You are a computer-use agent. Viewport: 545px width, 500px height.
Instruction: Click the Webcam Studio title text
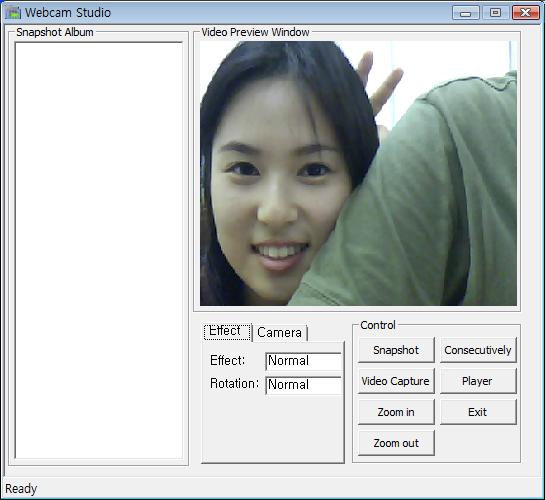click(68, 13)
